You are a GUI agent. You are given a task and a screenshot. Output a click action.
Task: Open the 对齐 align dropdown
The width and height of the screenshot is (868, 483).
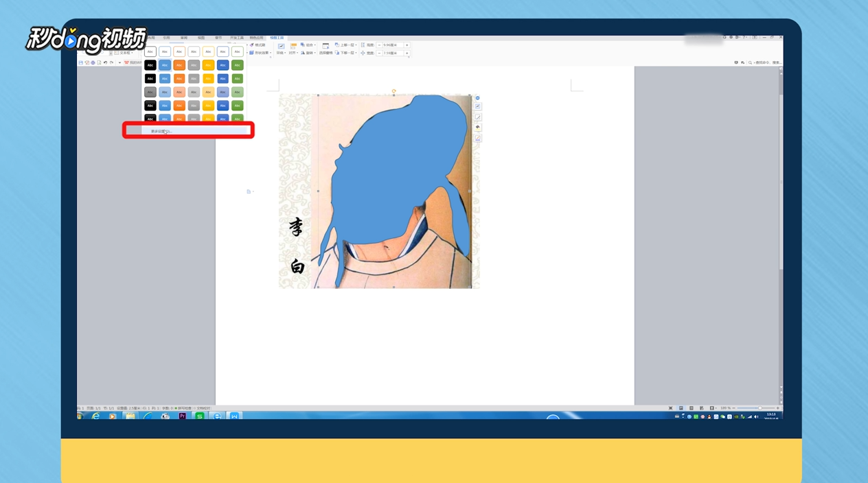293,53
